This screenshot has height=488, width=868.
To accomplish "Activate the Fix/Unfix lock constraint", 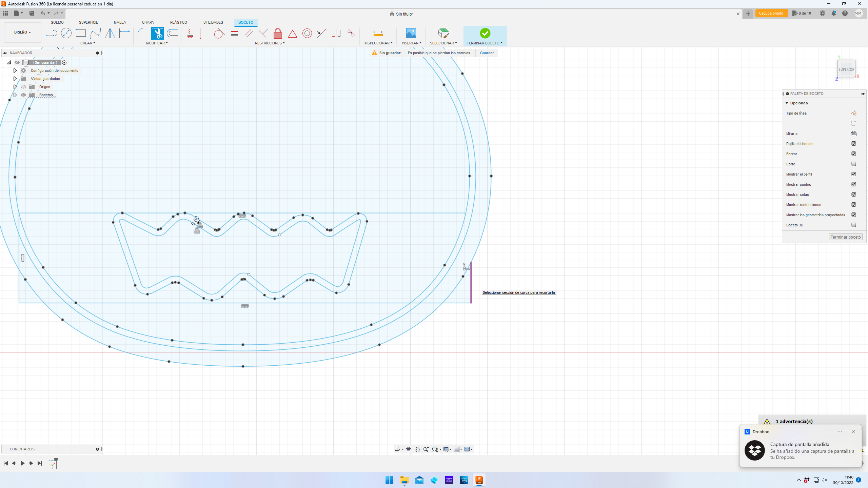I will pos(278,33).
